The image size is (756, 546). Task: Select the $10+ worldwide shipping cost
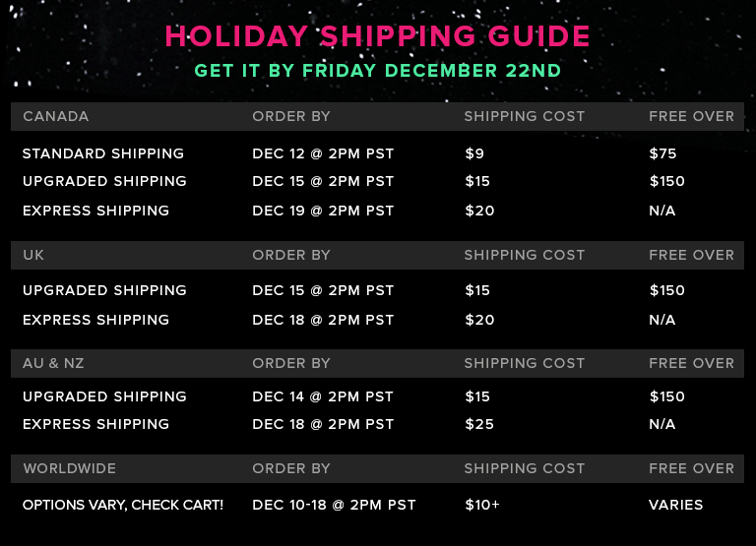click(482, 505)
